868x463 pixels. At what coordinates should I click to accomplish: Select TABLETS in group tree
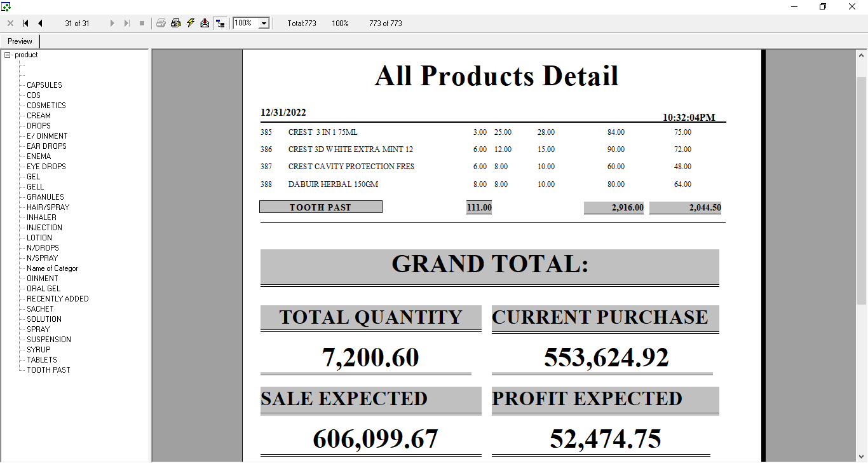tap(42, 360)
